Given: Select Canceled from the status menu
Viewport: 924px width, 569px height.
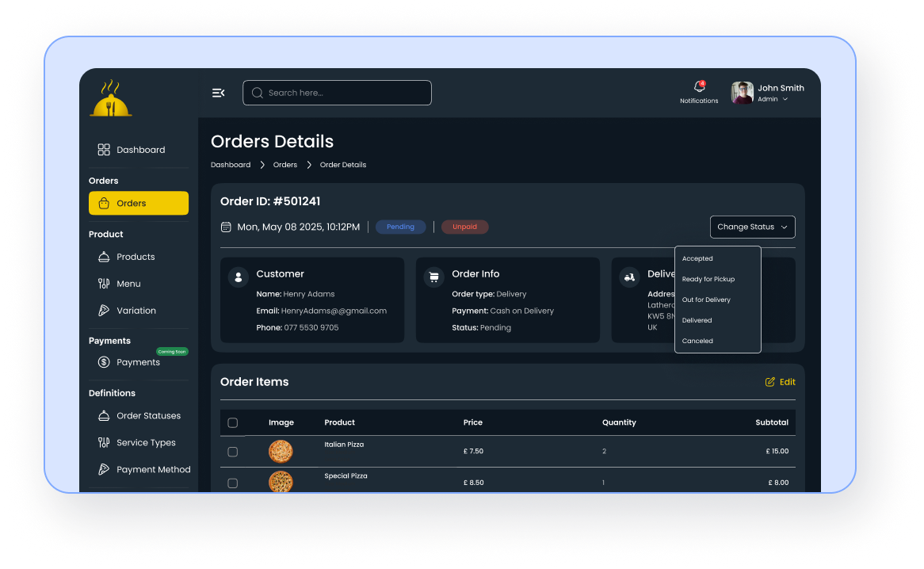Looking at the screenshot, I should [697, 341].
